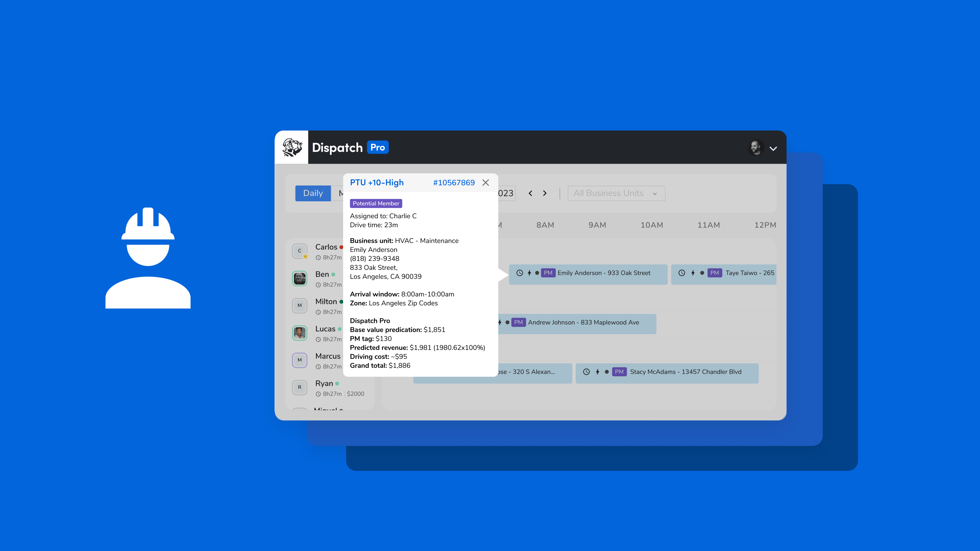Screen dimensions: 980x551
Task: Expand the profile menu chevron
Action: [x=773, y=149]
